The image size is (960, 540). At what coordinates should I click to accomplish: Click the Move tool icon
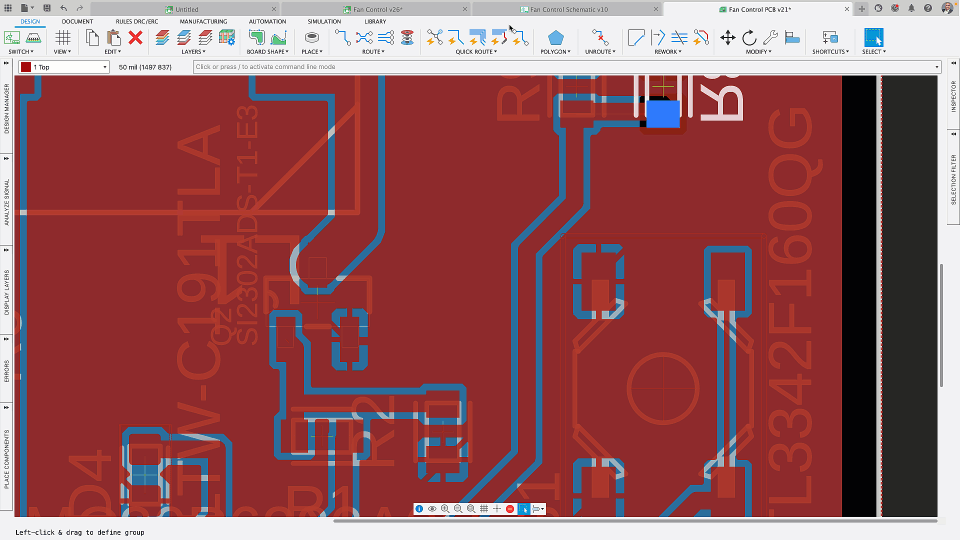728,38
